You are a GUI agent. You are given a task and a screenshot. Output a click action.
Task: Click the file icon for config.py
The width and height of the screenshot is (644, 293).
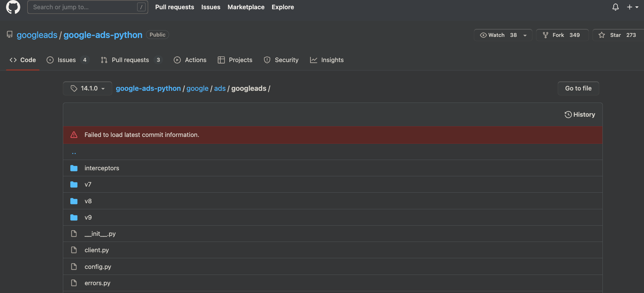pos(74,267)
